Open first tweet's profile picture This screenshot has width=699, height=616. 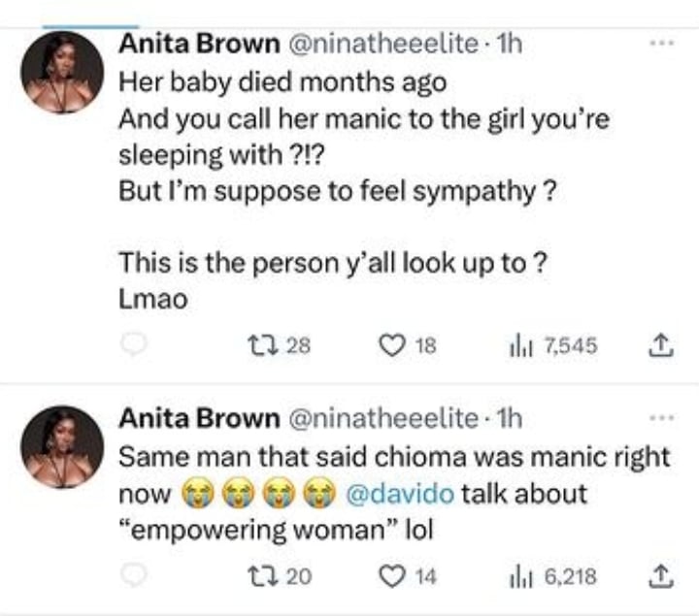[x=62, y=71]
